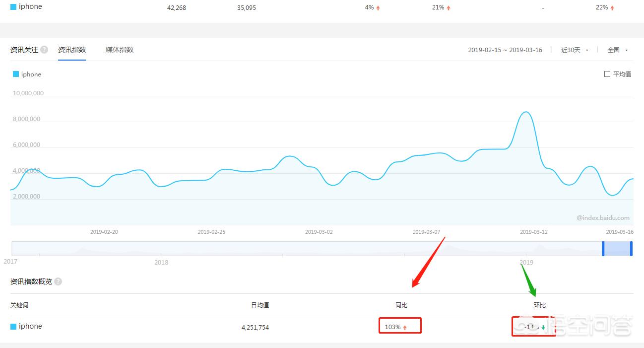Switch to the 媒体指数 tab
The height and width of the screenshot is (348, 644).
click(120, 50)
